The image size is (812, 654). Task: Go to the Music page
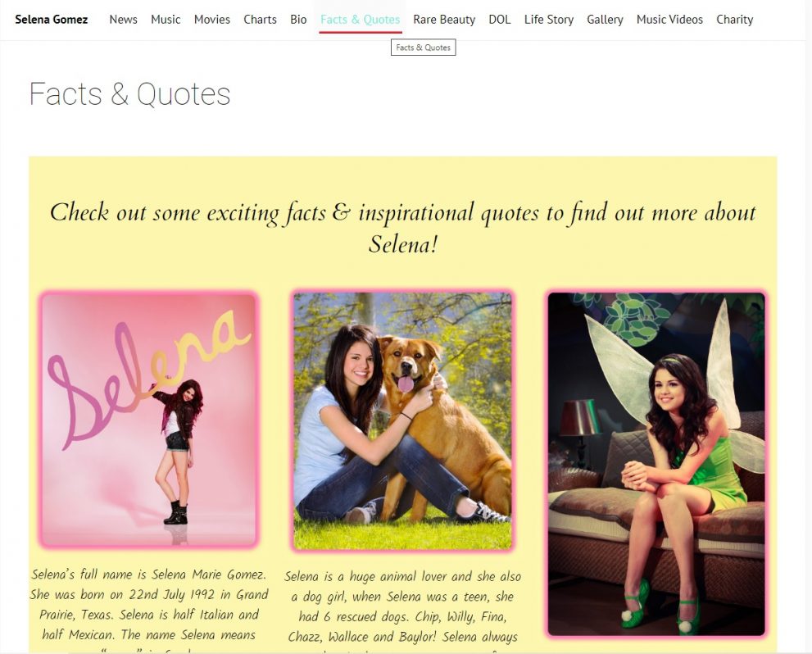tap(166, 20)
